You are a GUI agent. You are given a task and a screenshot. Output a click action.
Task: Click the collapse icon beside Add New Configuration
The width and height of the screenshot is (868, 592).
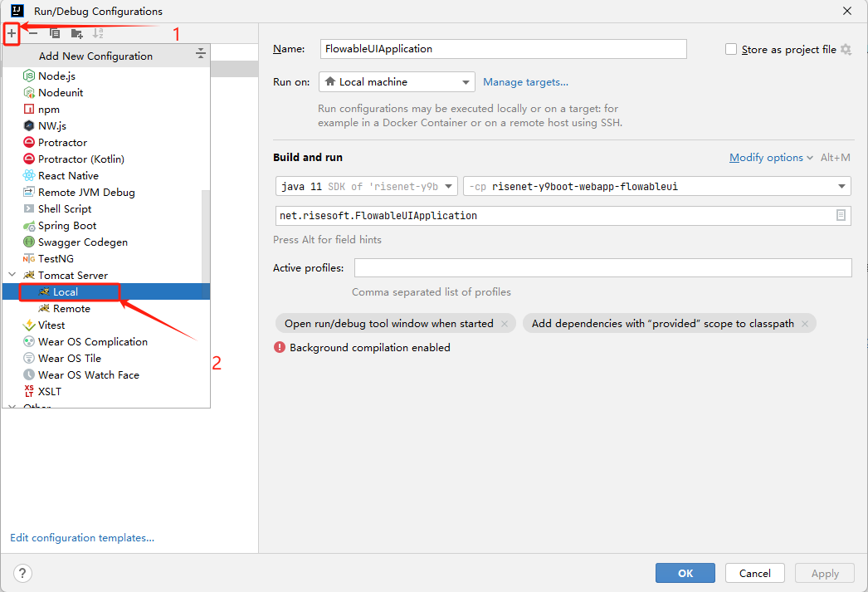point(200,54)
